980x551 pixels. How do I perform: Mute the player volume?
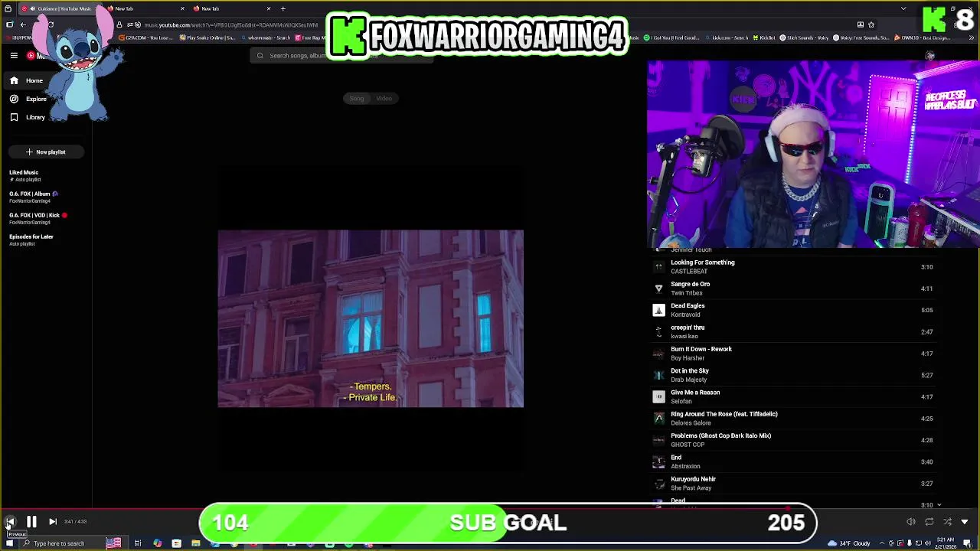tap(911, 522)
